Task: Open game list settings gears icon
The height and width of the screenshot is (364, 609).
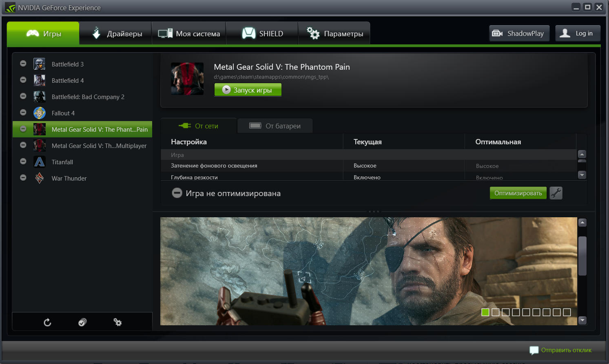Action: coord(117,322)
